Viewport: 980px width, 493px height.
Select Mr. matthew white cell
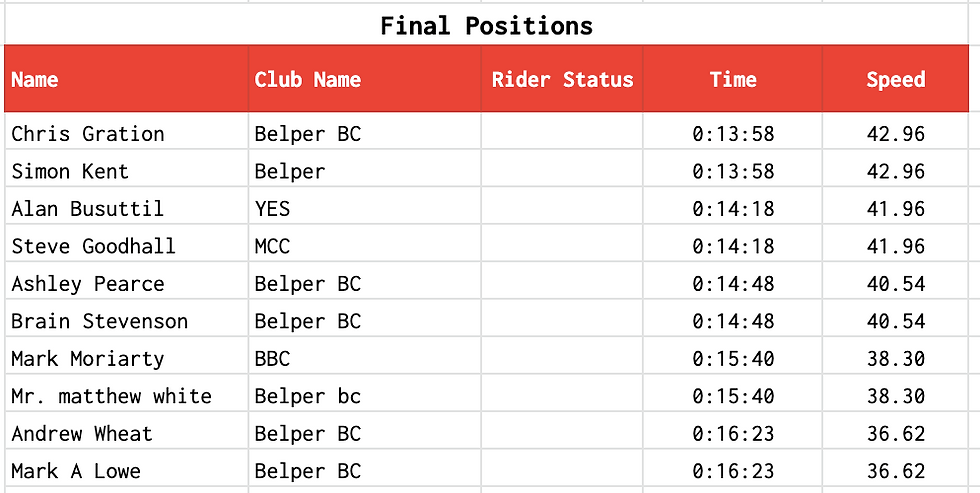click(x=112, y=396)
